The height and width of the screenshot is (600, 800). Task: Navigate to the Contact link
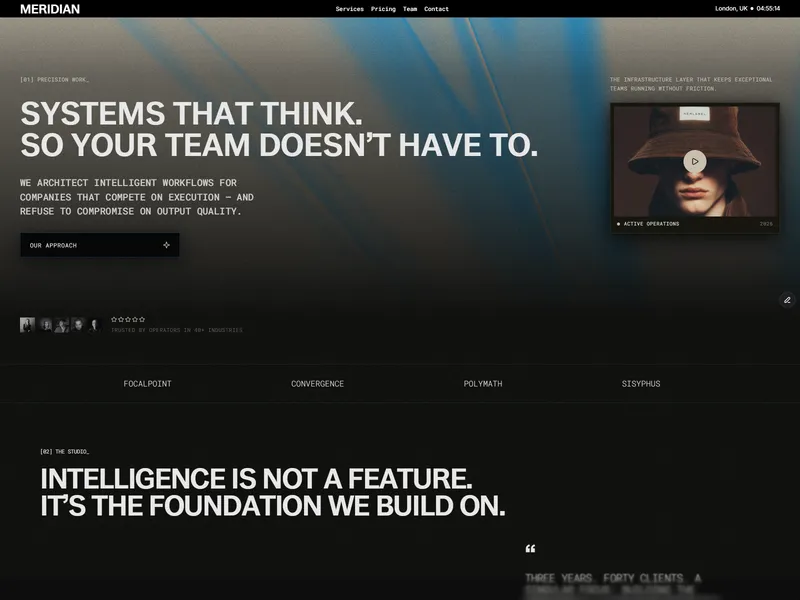tap(436, 9)
